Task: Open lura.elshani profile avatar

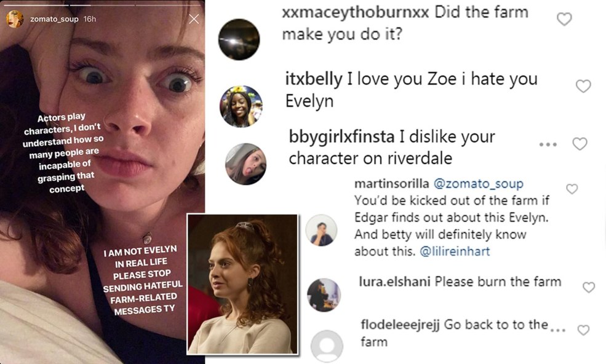Action: [x=323, y=295]
